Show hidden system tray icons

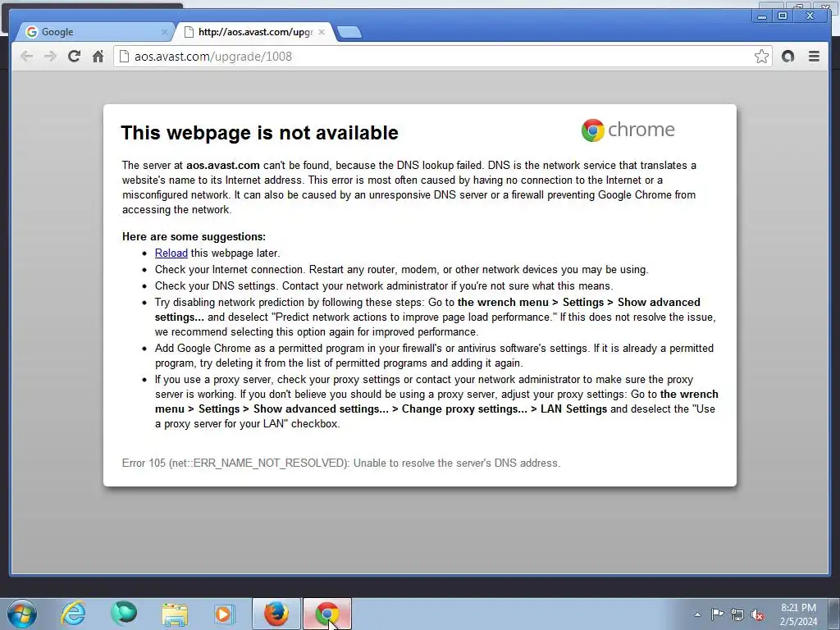[x=697, y=614]
